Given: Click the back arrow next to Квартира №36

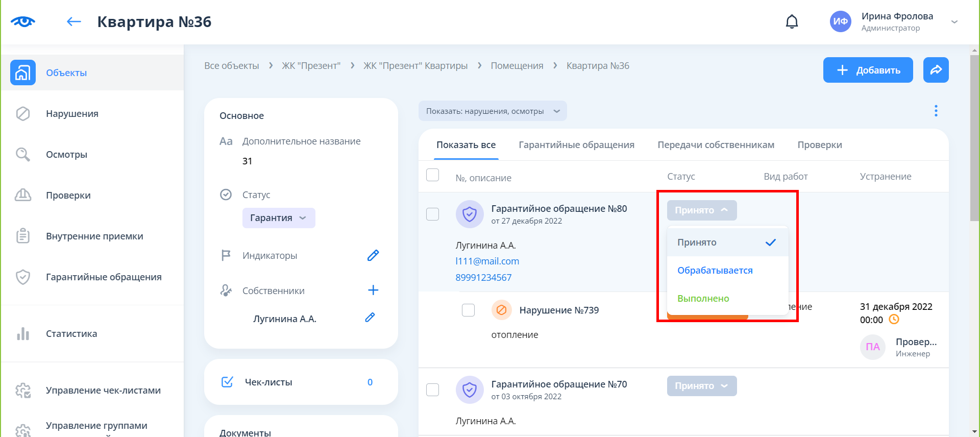Looking at the screenshot, I should (74, 21).
